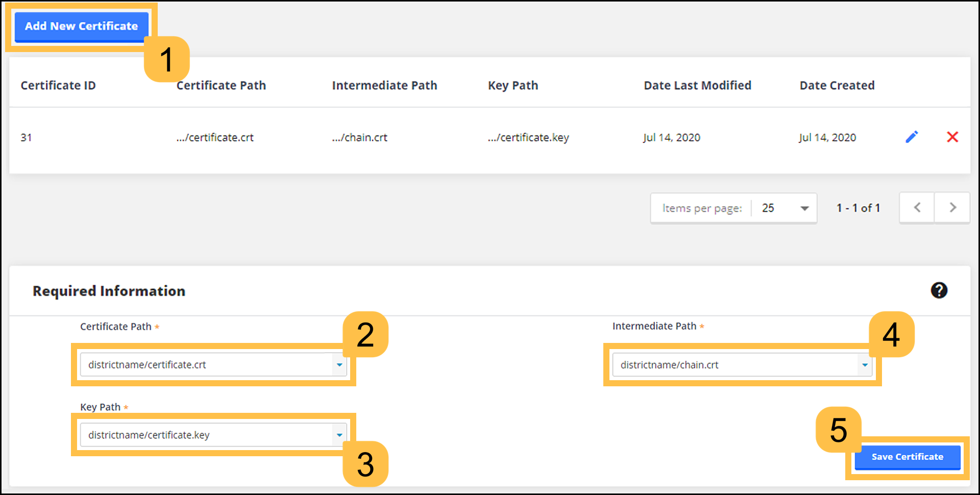Viewport: 980px width, 495px height.
Task: Open help via the question mark icon
Action: pyautogui.click(x=940, y=291)
